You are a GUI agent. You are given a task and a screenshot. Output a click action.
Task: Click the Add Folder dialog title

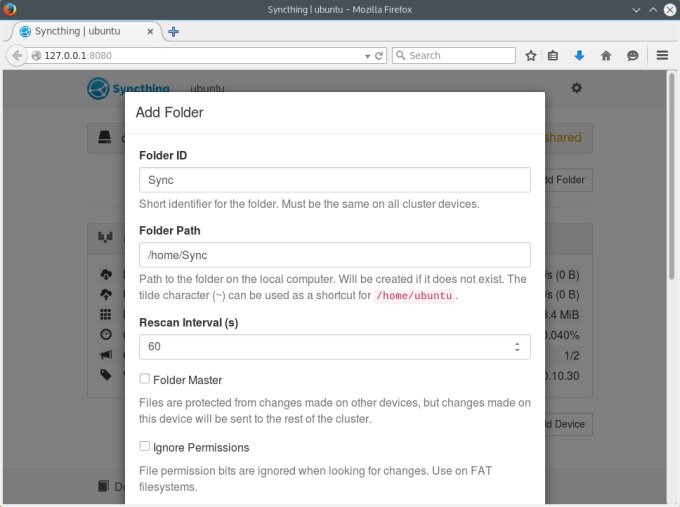coord(170,112)
